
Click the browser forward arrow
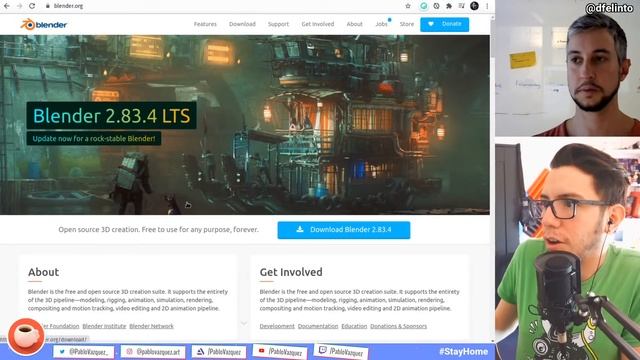point(19,6)
